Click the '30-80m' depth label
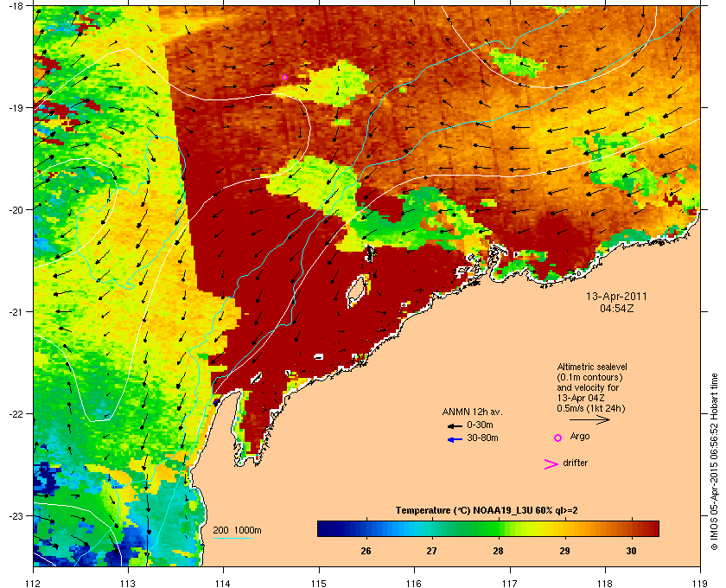The width and height of the screenshot is (726, 588). pos(482,438)
